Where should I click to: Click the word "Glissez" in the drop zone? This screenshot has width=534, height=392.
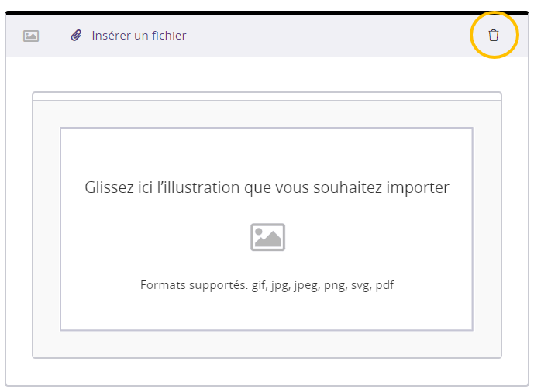coord(108,187)
